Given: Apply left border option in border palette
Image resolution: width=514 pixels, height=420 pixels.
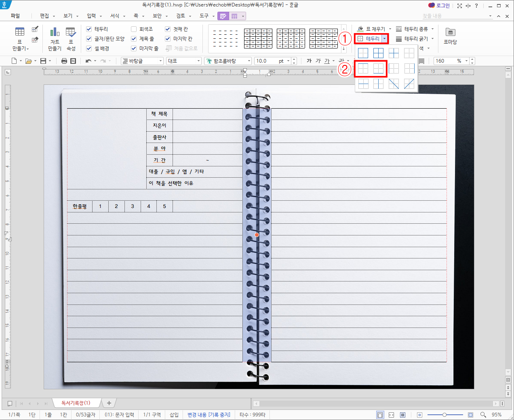Looking at the screenshot, I should point(394,69).
